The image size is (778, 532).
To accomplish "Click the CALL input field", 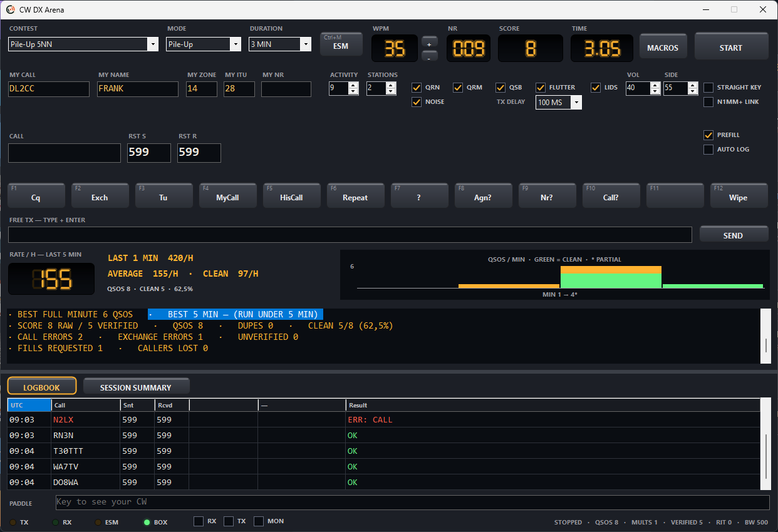I will click(65, 153).
